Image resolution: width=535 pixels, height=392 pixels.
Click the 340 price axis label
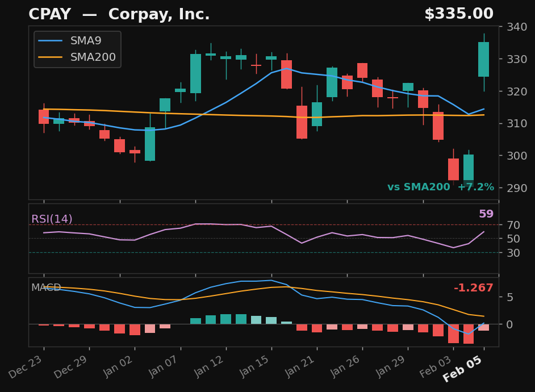pyautogui.click(x=517, y=27)
